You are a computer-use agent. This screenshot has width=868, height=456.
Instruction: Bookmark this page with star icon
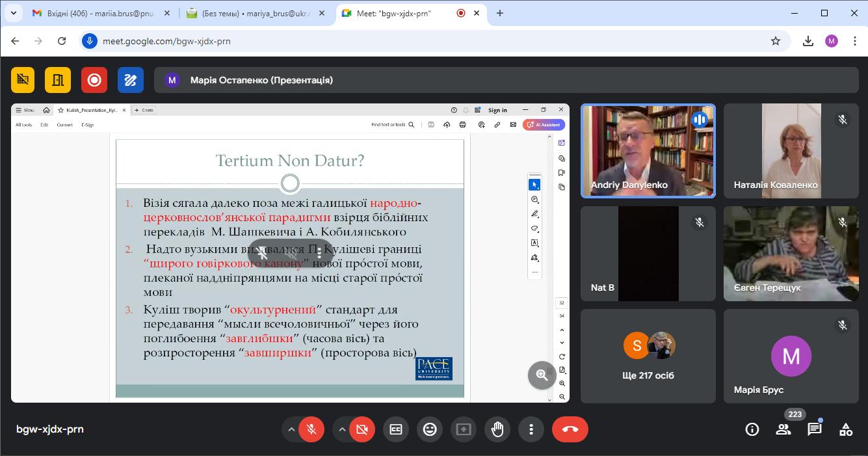(x=775, y=41)
